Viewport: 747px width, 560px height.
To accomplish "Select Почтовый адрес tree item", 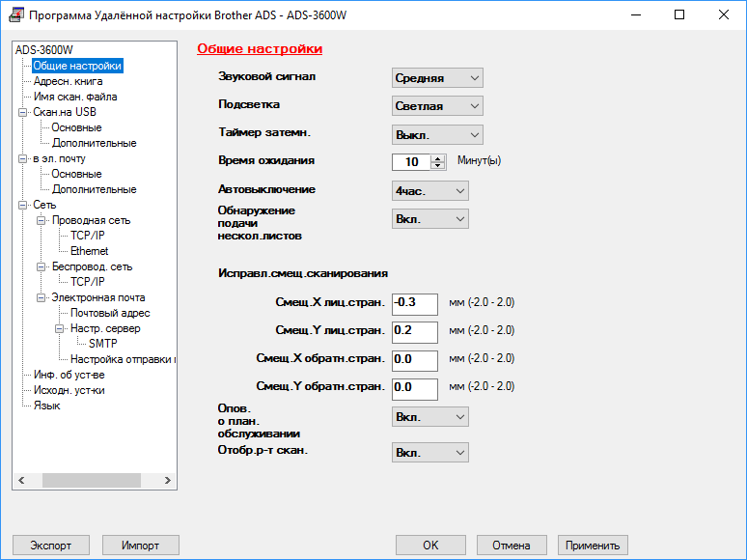I will click(x=110, y=313).
